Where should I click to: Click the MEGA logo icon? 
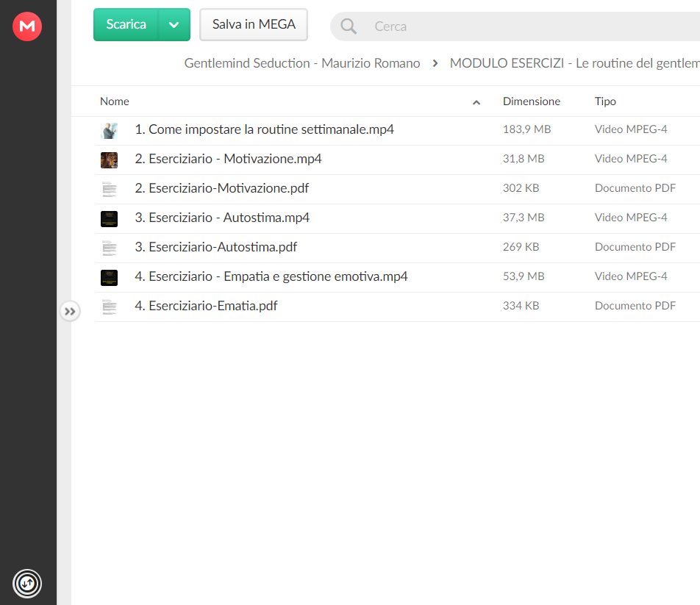tap(27, 26)
